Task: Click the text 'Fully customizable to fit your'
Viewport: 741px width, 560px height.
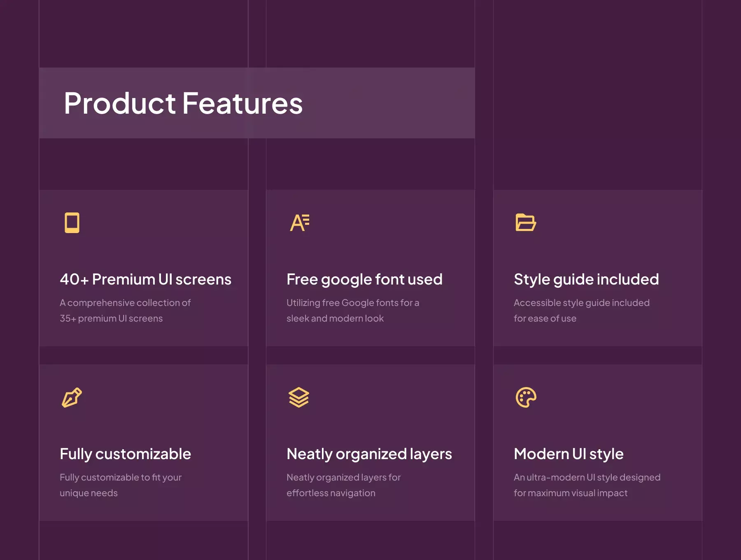Action: (x=121, y=477)
